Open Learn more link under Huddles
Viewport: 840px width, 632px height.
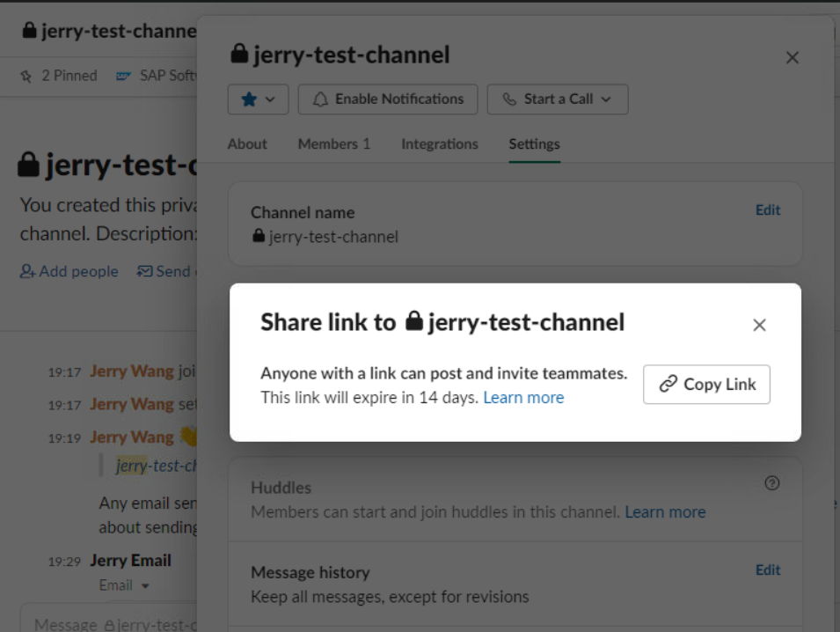click(665, 512)
